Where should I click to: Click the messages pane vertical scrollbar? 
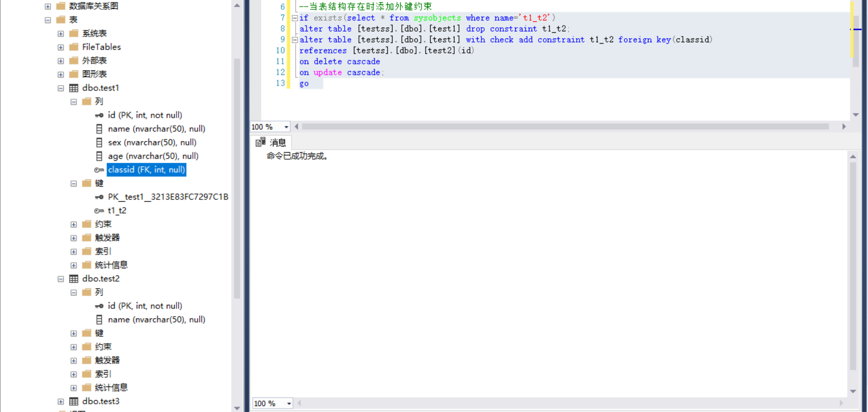pyautogui.click(x=853, y=266)
